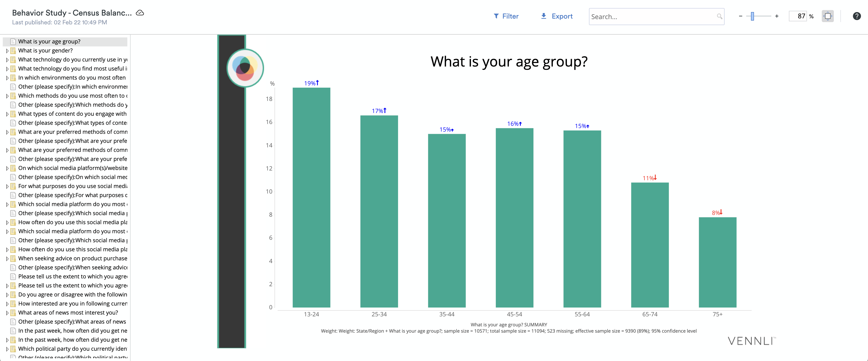Expand "Which political party do you currently" node
The image size is (868, 361).
pyautogui.click(x=7, y=349)
